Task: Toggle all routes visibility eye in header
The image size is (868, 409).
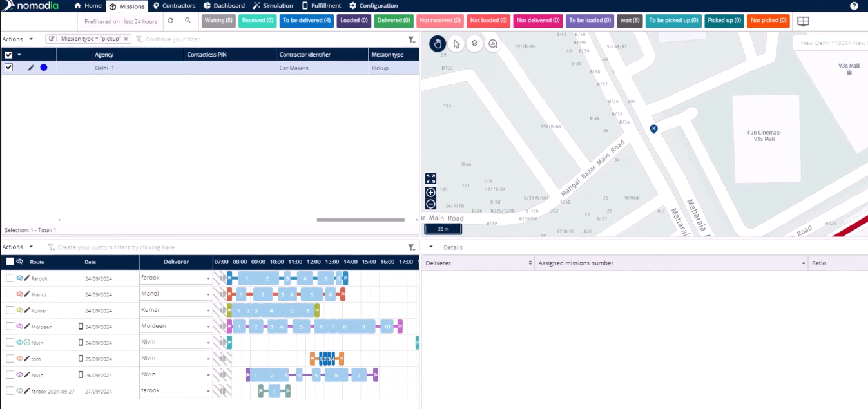Action: 19,262
